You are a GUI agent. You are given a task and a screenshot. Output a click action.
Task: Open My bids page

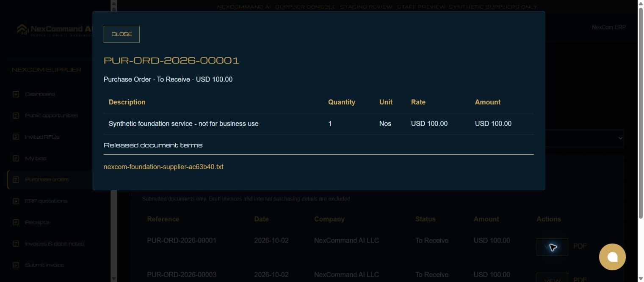[36, 158]
